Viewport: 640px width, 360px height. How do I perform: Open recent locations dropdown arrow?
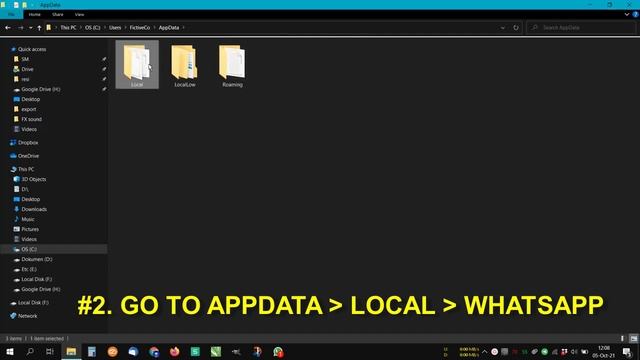pos(31,28)
